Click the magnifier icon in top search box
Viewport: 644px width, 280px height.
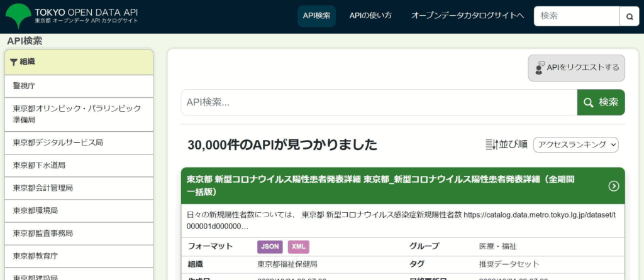(x=629, y=16)
